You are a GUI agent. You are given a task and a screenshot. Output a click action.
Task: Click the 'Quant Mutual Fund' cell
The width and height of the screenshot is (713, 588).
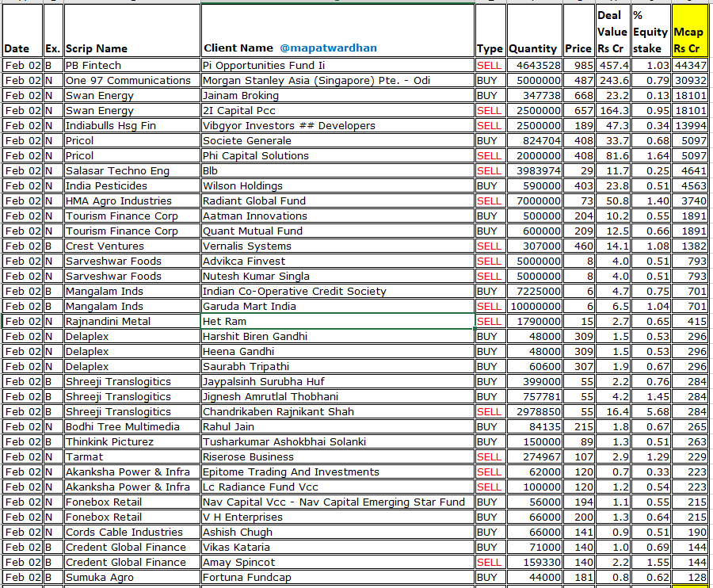(337, 231)
